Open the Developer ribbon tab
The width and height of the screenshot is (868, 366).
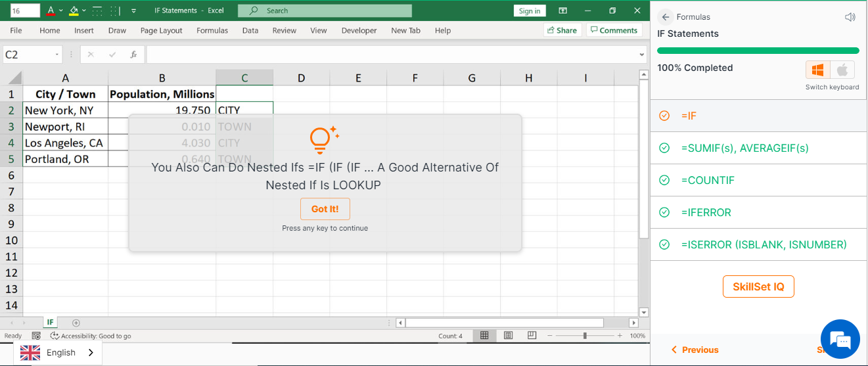click(359, 30)
